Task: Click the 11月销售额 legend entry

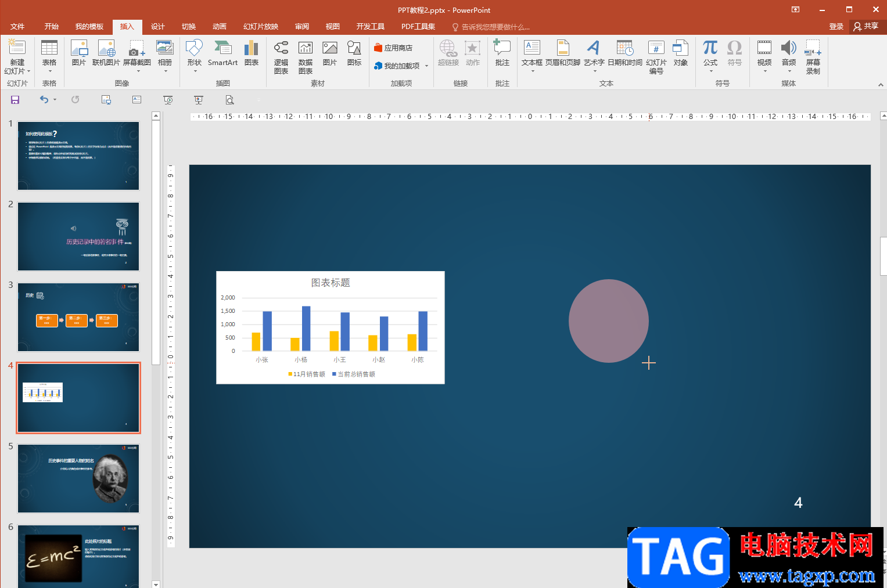Action: (x=307, y=374)
